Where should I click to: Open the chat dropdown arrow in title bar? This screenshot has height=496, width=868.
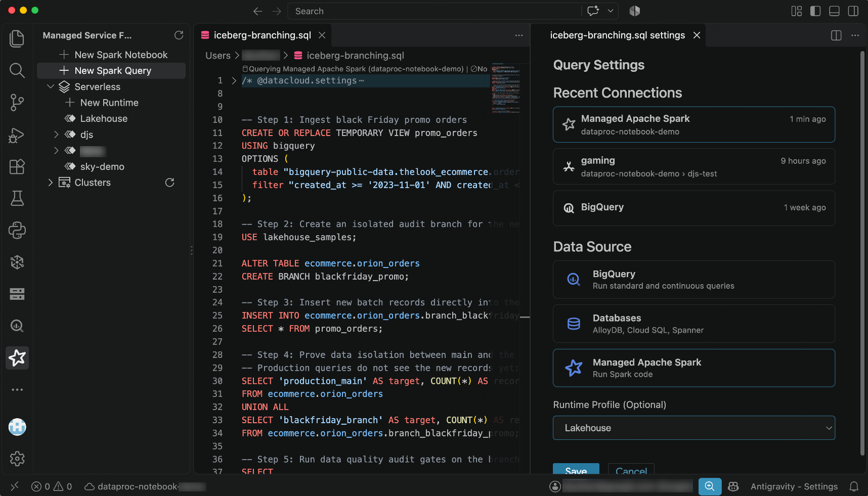pos(611,11)
